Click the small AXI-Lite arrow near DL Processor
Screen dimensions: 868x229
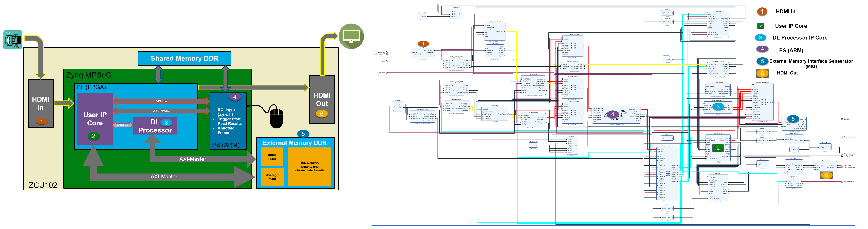(x=123, y=125)
